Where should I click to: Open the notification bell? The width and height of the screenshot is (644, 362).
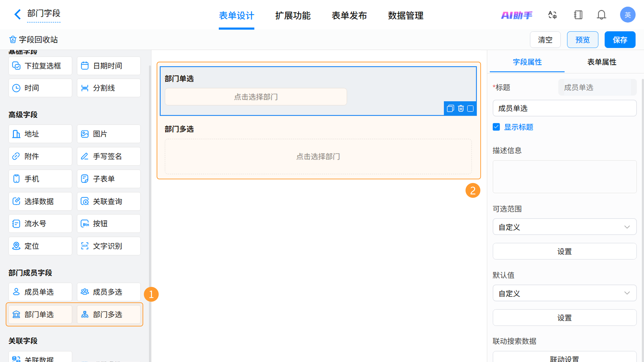[x=601, y=15]
